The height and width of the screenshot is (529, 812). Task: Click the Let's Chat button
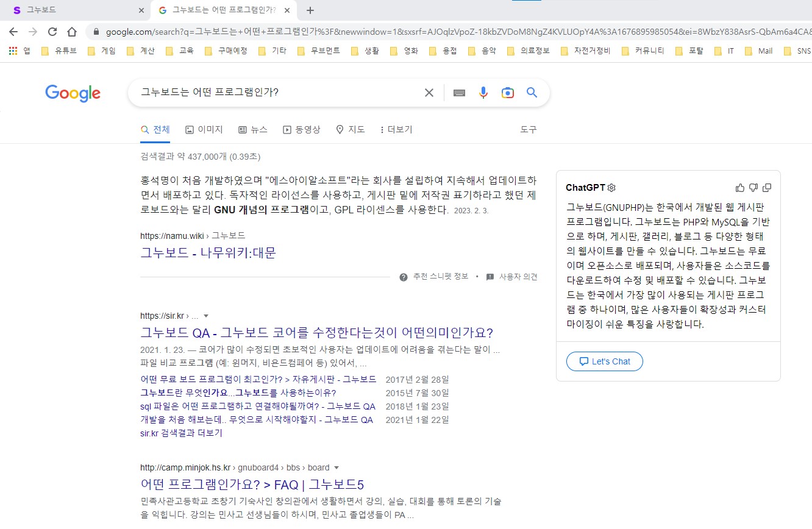[x=604, y=361]
